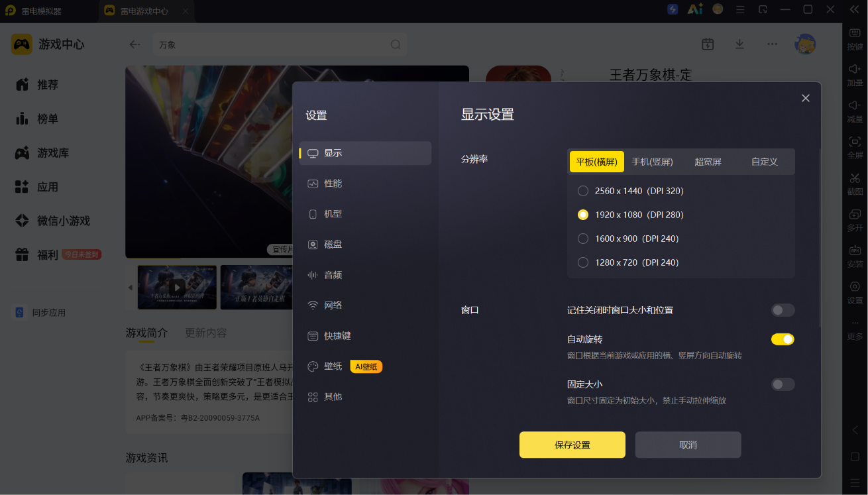The height and width of the screenshot is (495, 868).
Task: Open 壁纸 settings section
Action: (x=365, y=366)
